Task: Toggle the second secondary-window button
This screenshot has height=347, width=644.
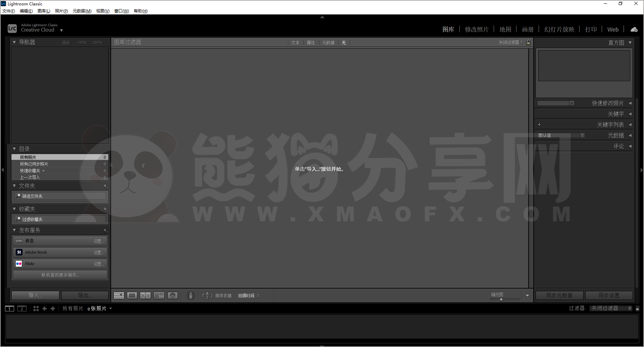Action: point(22,308)
